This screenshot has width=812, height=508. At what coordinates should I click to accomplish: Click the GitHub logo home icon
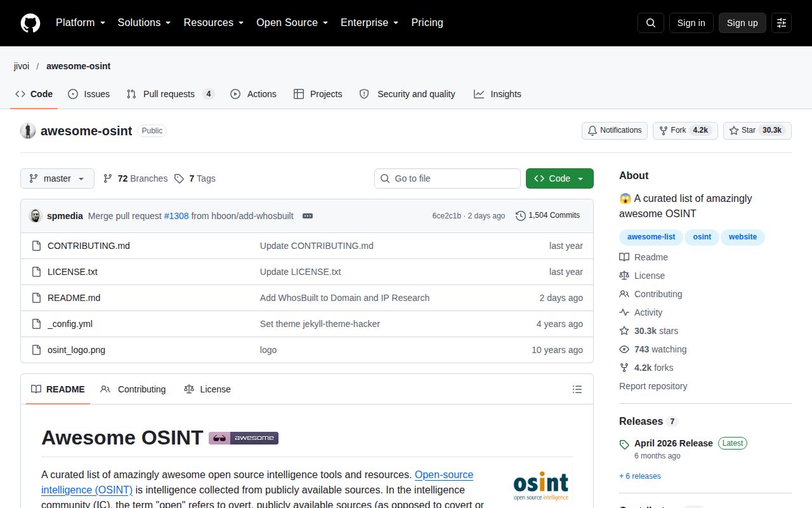(x=30, y=23)
